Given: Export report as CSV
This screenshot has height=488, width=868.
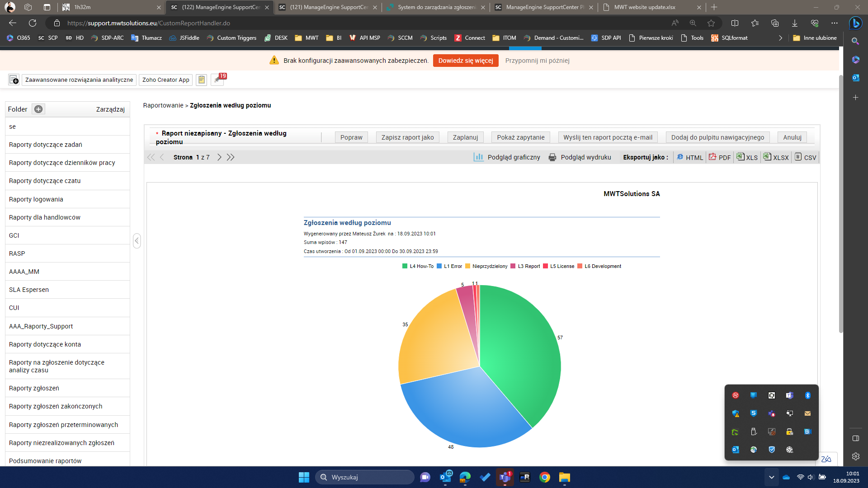Looking at the screenshot, I should [806, 157].
